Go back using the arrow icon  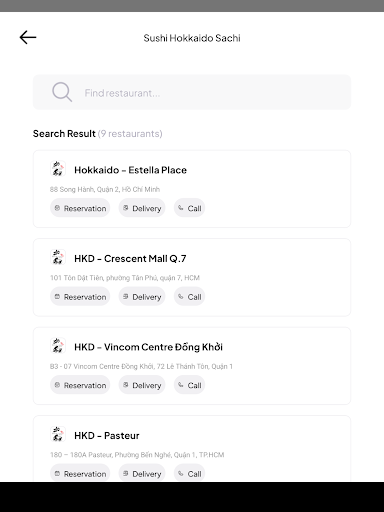[x=28, y=37]
